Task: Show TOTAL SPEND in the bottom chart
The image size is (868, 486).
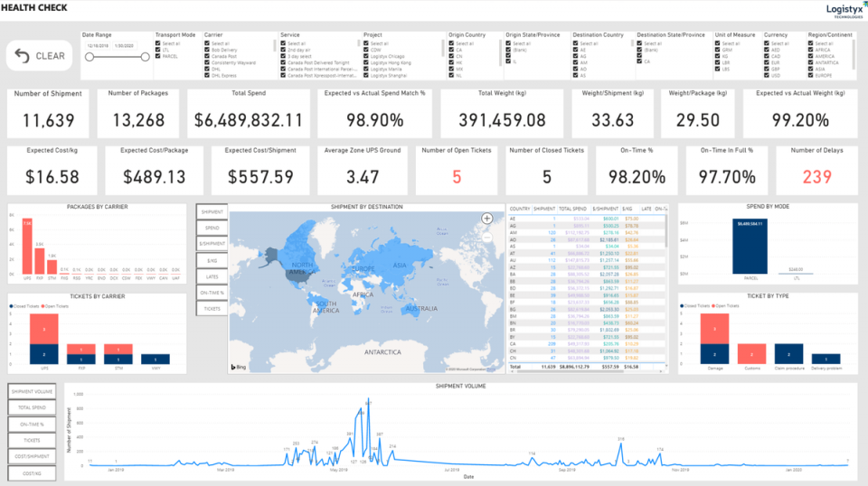Action: 32,407
